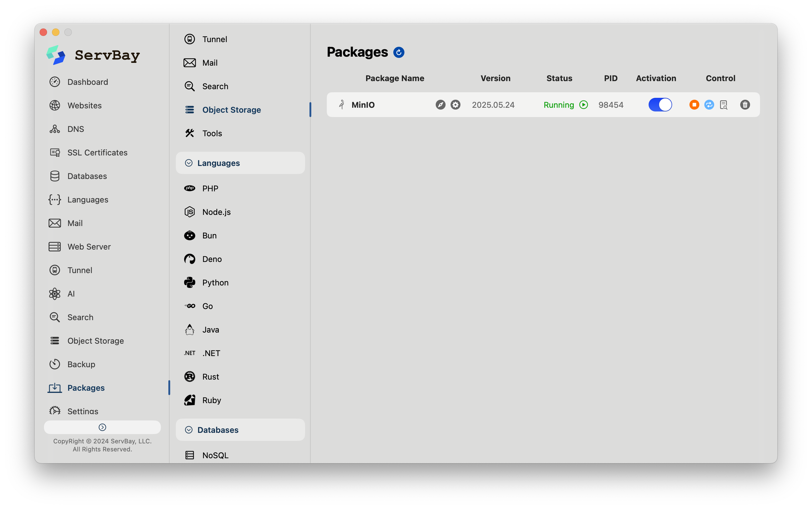Open the MinIO log viewer icon

[723, 105]
